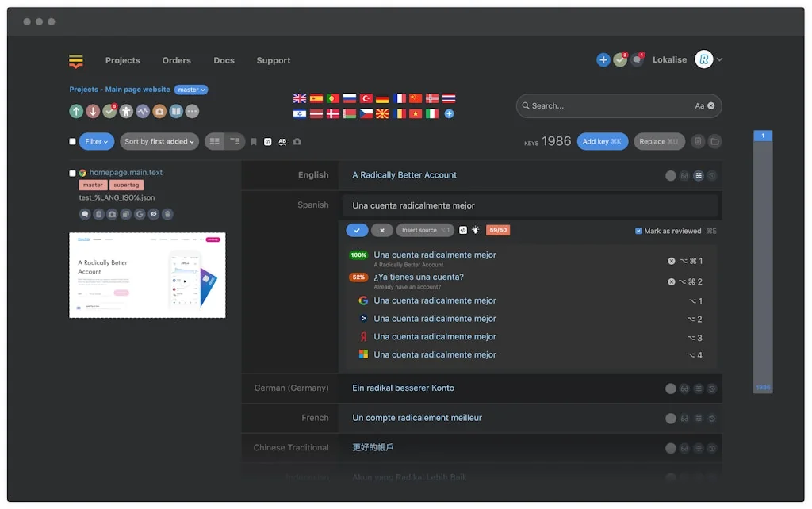Tick the select-all checkbox beside Filter
Image resolution: width=812 pixels, height=509 pixels.
click(73, 142)
